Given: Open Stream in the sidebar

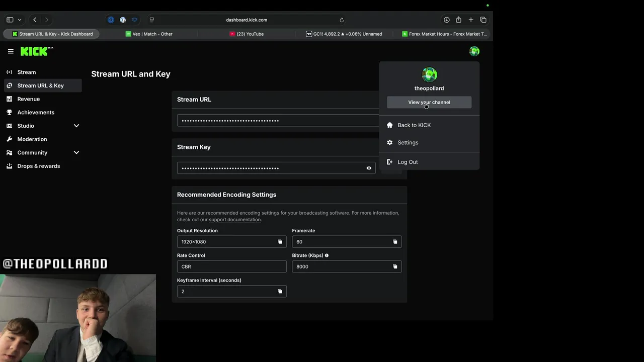Looking at the screenshot, I should click(x=43, y=72).
